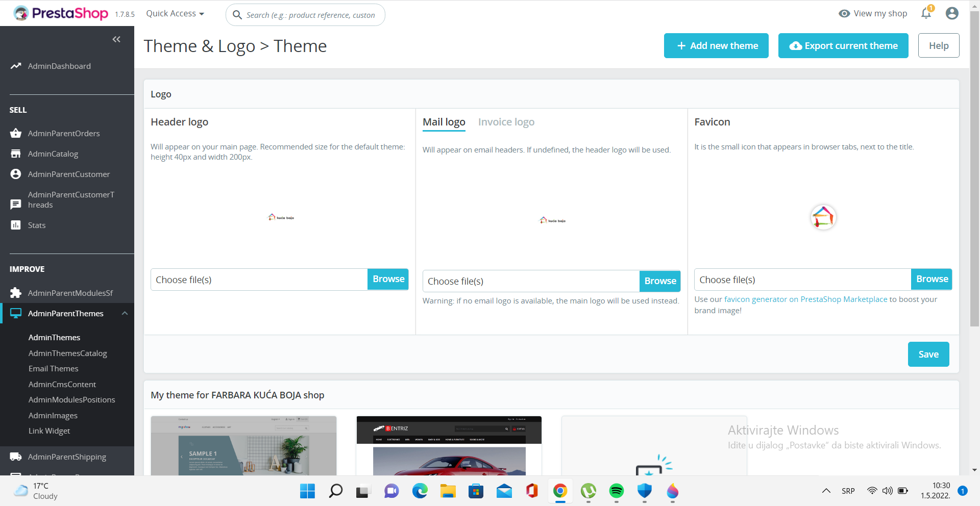Click the AdminCatalog store icon
980x506 pixels.
(16, 154)
